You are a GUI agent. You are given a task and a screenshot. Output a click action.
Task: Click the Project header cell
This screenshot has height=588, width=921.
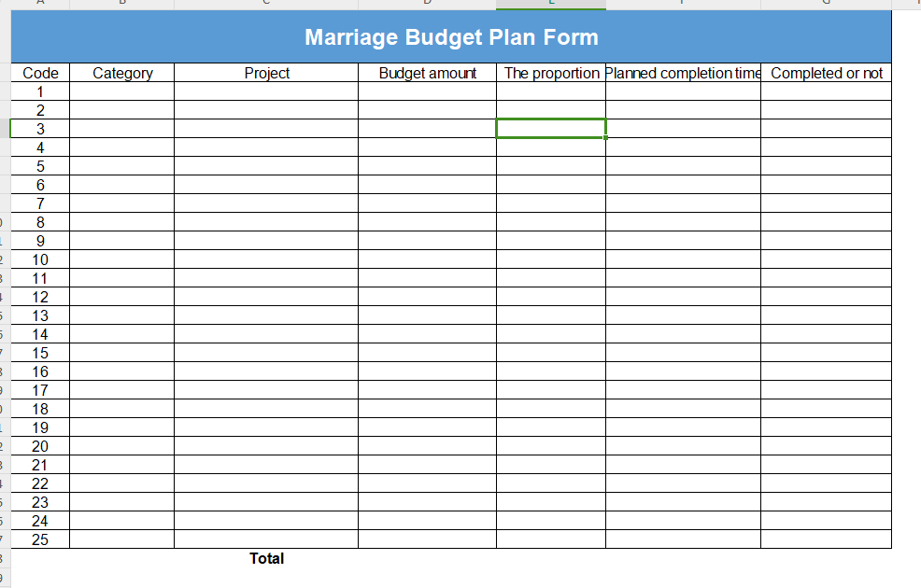266,73
